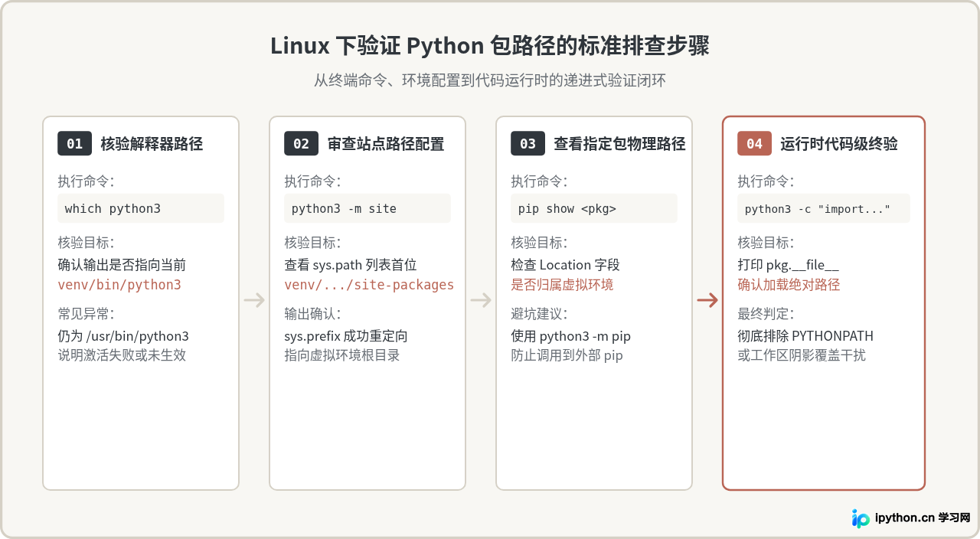Click red text '是否归属虚拟环境'

[562, 285]
